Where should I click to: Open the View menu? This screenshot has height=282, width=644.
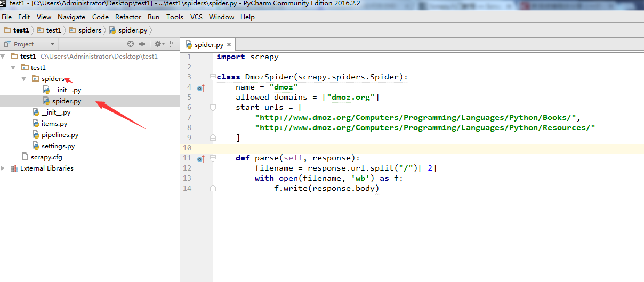pos(44,17)
